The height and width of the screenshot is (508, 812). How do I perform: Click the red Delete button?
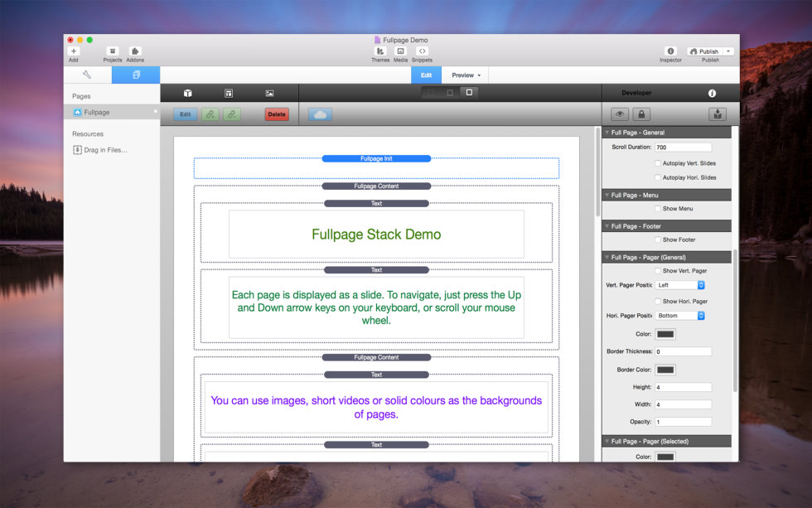point(277,114)
